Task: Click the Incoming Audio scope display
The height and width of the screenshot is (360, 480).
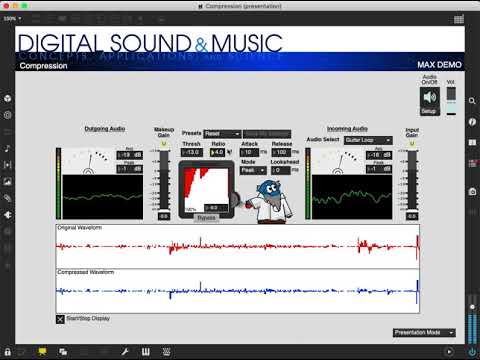Action: [352, 197]
